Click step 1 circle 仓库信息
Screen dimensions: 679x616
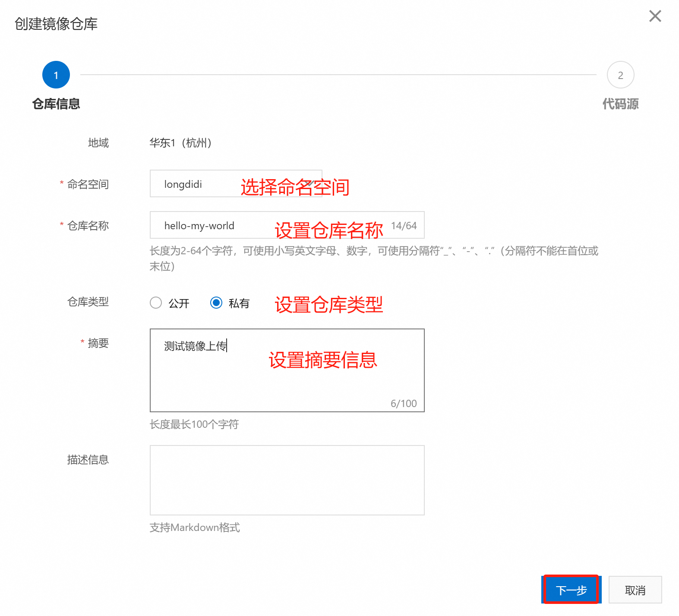(x=56, y=75)
